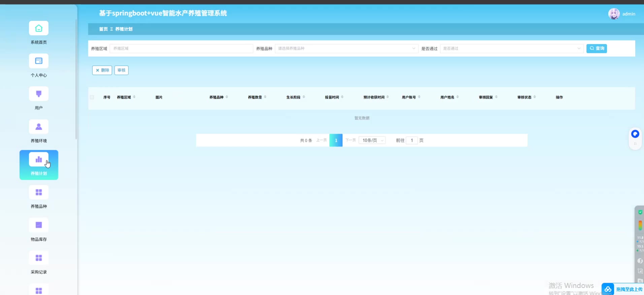The height and width of the screenshot is (295, 644).
Task: Click the 共 0 条 total count text
Action: click(306, 140)
